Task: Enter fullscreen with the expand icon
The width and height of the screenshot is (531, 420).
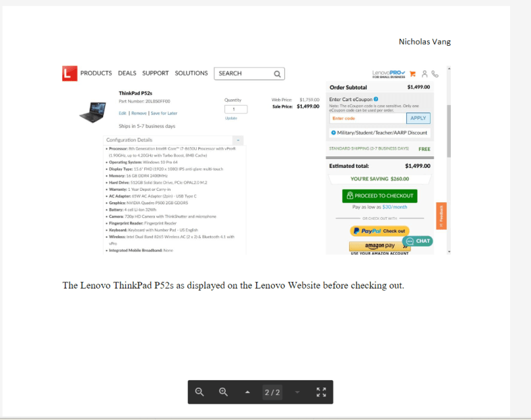Action: pyautogui.click(x=321, y=392)
